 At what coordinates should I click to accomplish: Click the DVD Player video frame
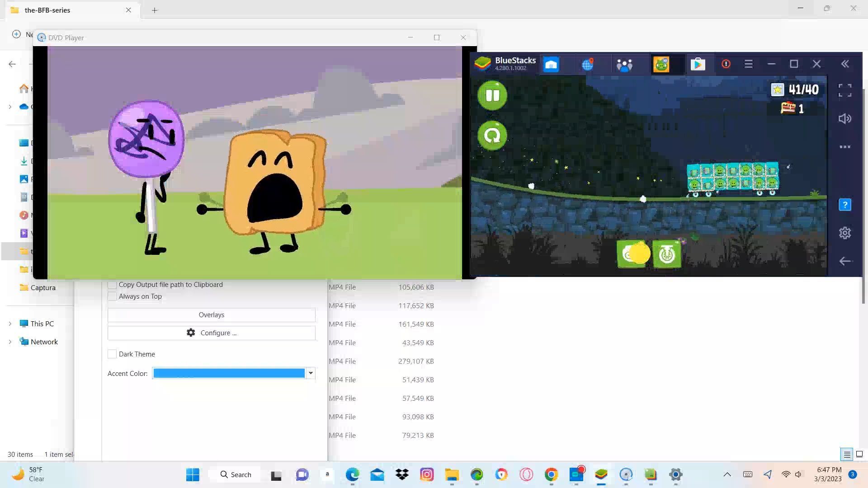(x=255, y=163)
